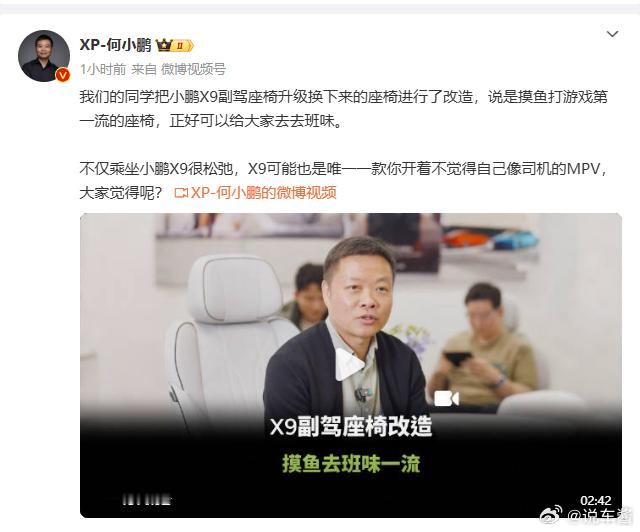Open the XP-何小鹏 username link

tap(116, 45)
